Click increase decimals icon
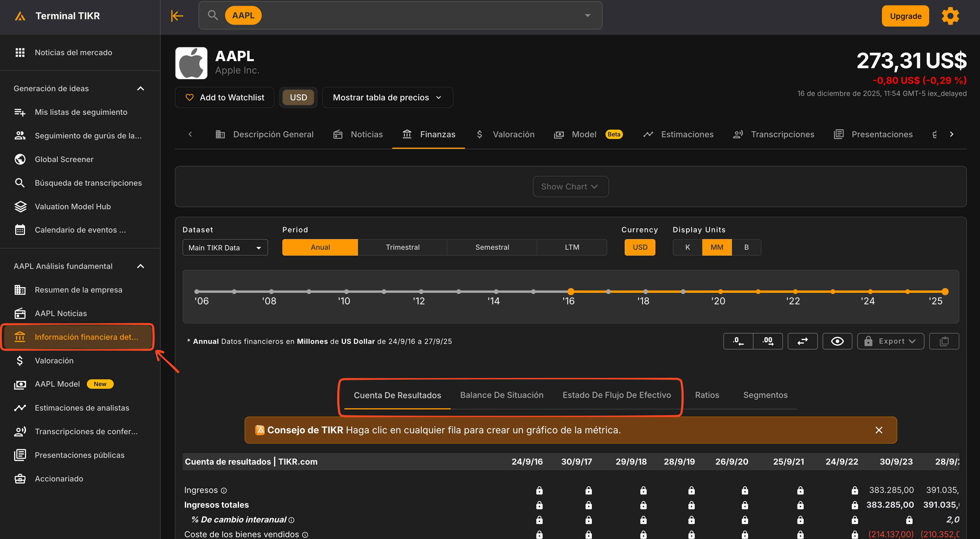 point(768,341)
